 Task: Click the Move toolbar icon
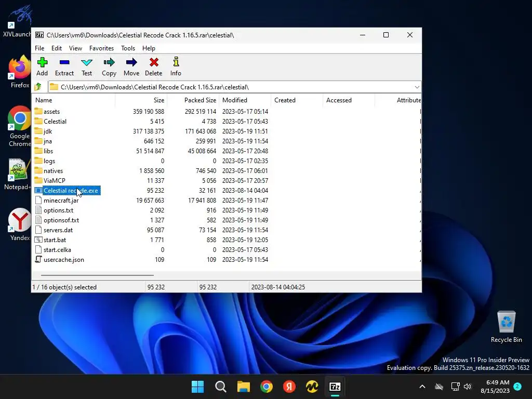point(131,62)
